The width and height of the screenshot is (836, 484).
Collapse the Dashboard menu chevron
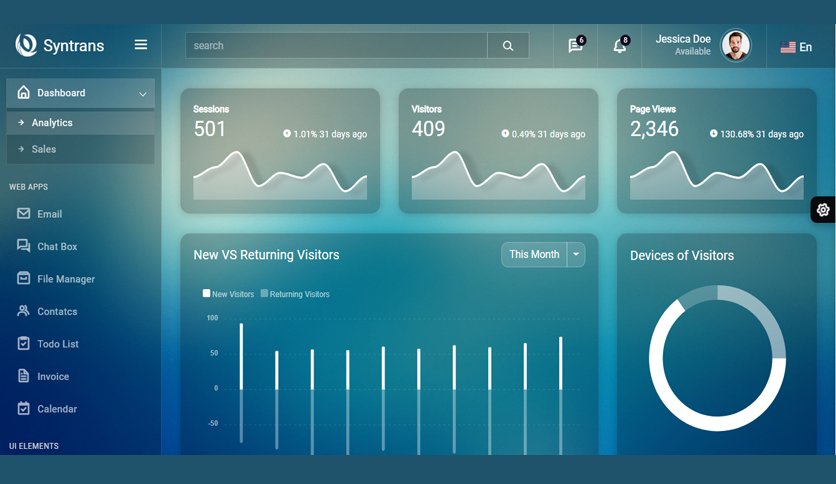[x=143, y=94]
